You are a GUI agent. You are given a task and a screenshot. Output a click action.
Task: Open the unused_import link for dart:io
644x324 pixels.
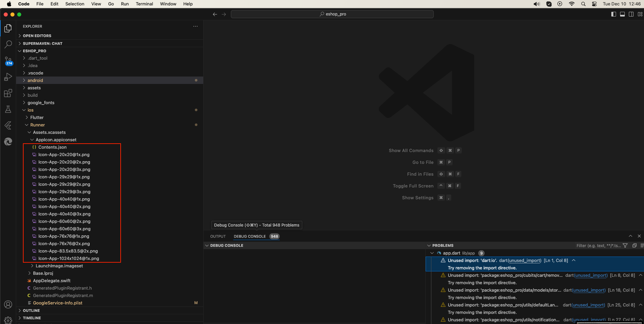coord(525,261)
